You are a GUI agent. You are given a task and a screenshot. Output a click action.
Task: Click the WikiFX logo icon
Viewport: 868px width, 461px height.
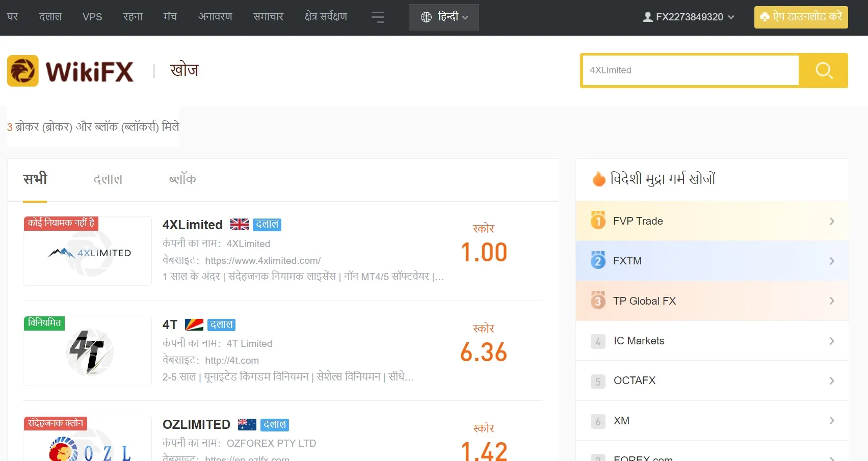coord(23,71)
